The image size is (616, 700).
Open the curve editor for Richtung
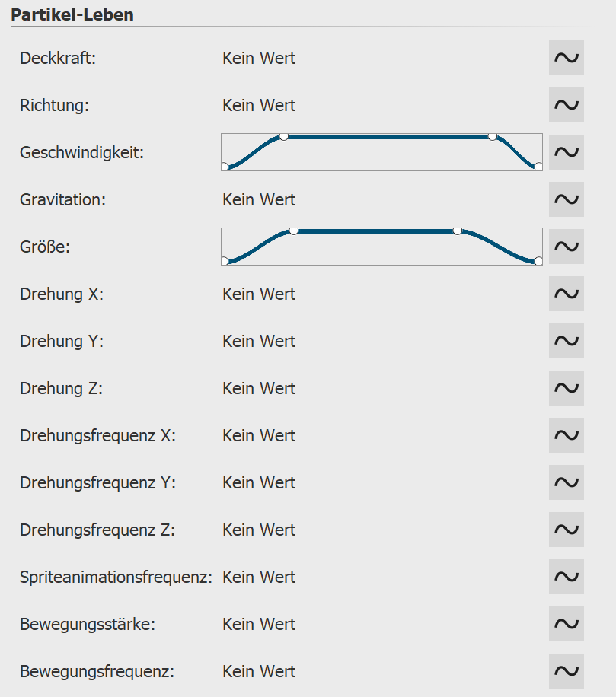(567, 105)
